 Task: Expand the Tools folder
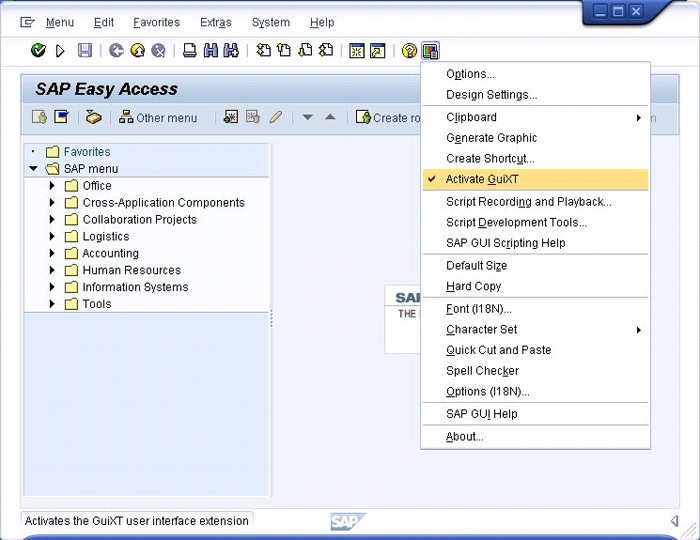52,304
